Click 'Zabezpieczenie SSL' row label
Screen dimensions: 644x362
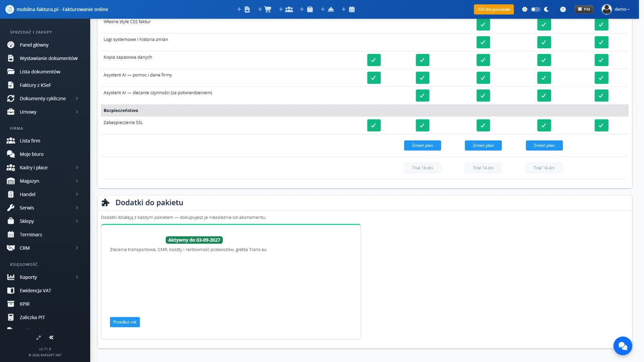pyautogui.click(x=123, y=123)
